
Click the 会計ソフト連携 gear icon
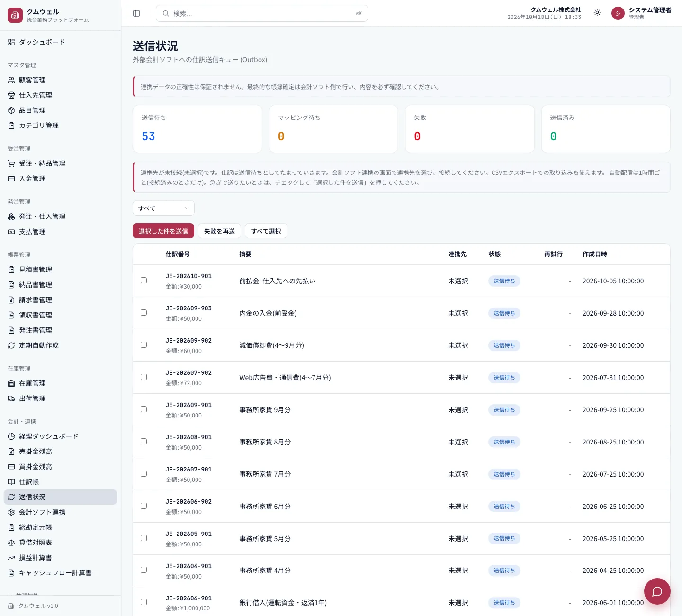click(x=11, y=512)
